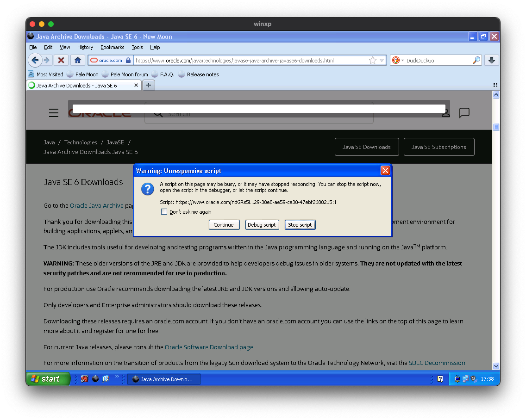
Task: Open the Bookmarks menu
Action: tap(113, 47)
